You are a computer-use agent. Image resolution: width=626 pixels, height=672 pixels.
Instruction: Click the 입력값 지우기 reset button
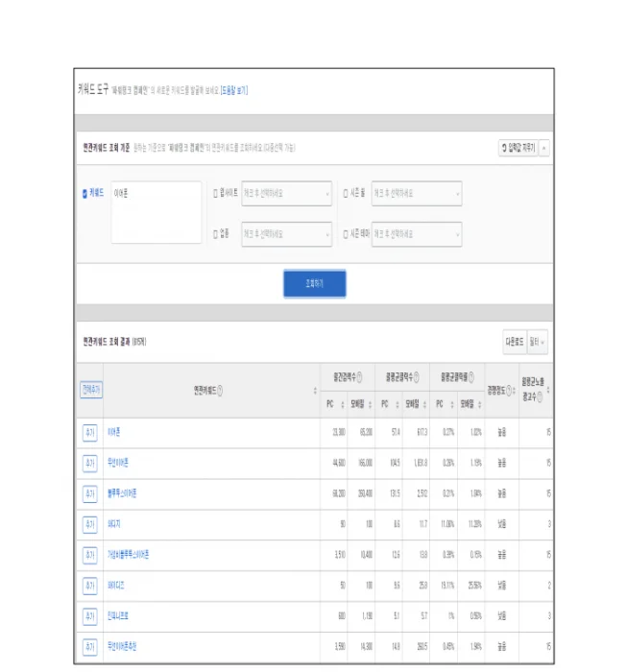518,148
